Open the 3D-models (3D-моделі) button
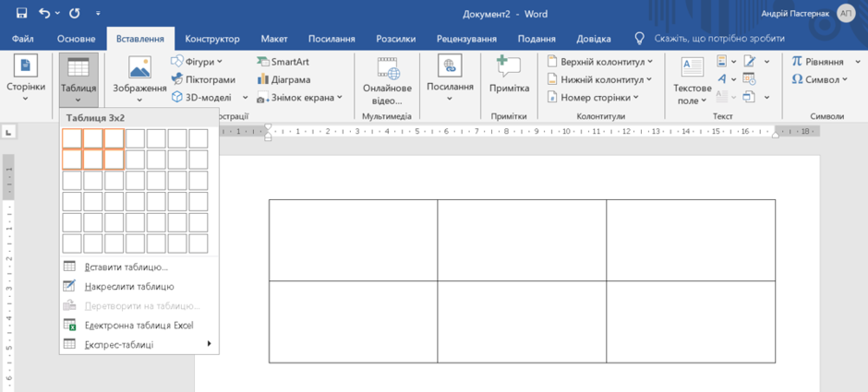868x392 pixels. (x=203, y=98)
